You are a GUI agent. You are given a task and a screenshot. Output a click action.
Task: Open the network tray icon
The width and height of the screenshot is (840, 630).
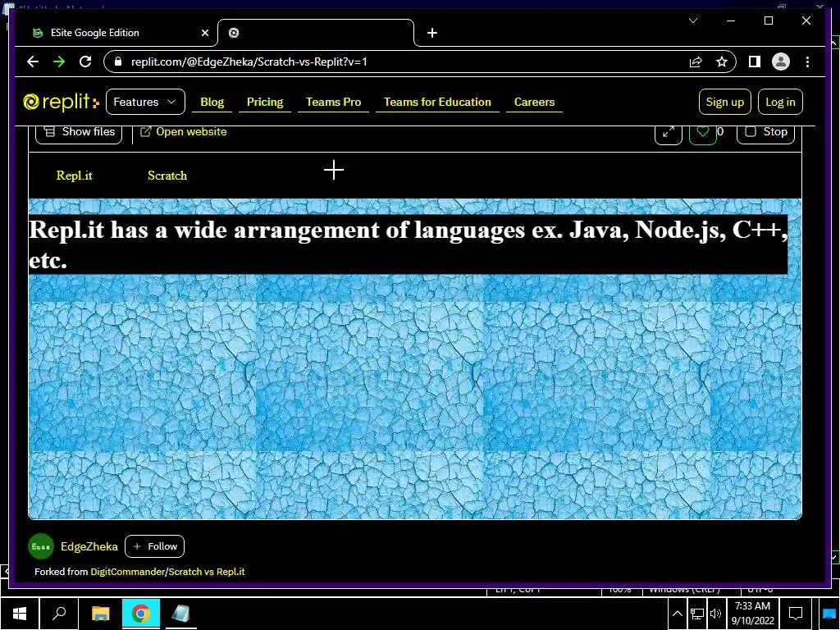pyautogui.click(x=697, y=614)
